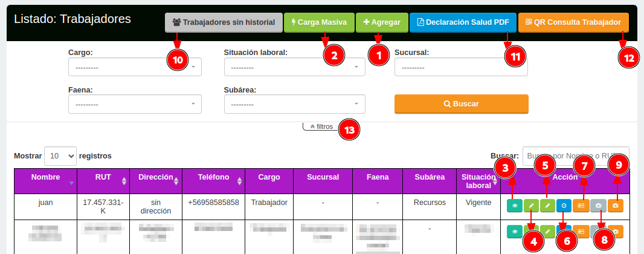Image resolution: width=644 pixels, height=254 pixels.
Task: Click grey medical kit icon for juan
Action: click(599, 206)
